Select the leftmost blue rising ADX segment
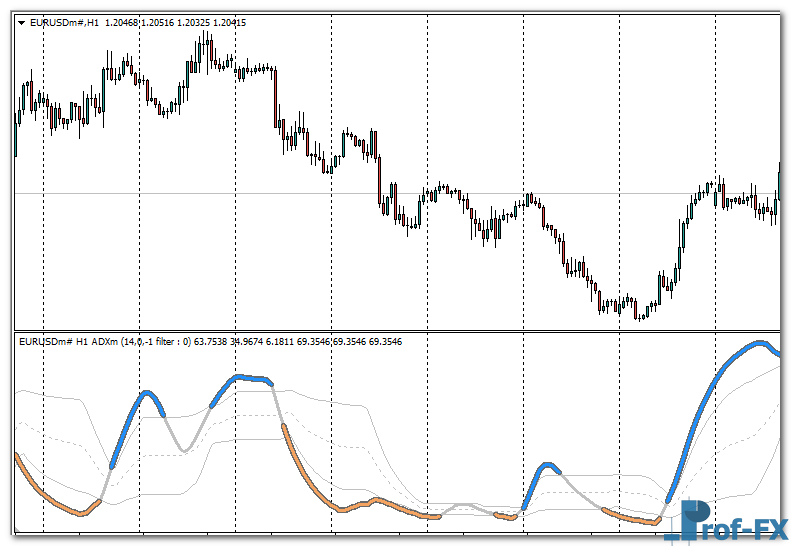The width and height of the screenshot is (791, 546). click(128, 423)
